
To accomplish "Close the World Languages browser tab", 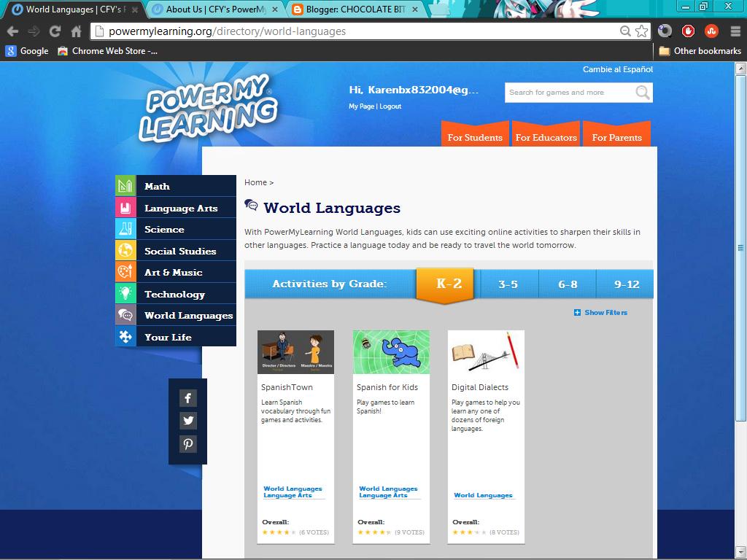I will click(135, 9).
